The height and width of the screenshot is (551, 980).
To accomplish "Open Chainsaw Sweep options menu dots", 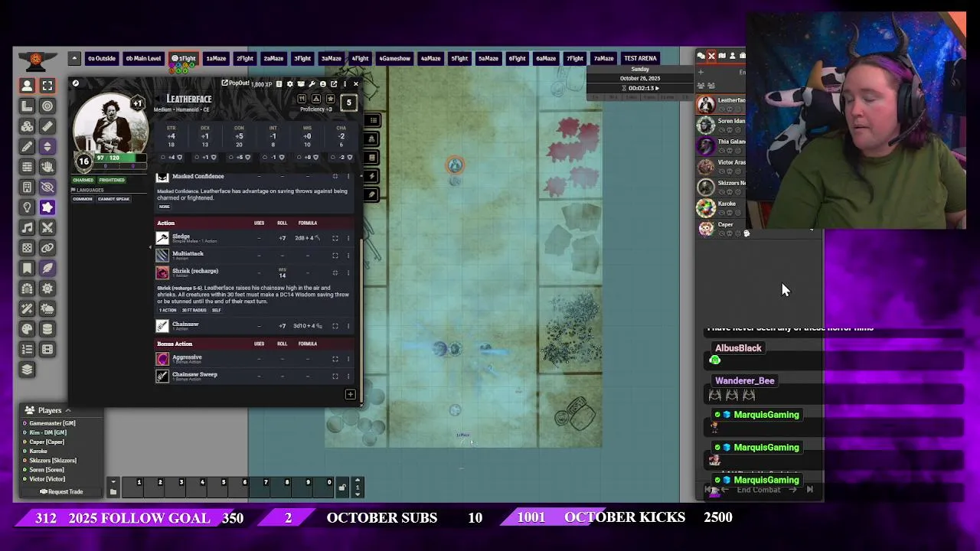I will (348, 376).
